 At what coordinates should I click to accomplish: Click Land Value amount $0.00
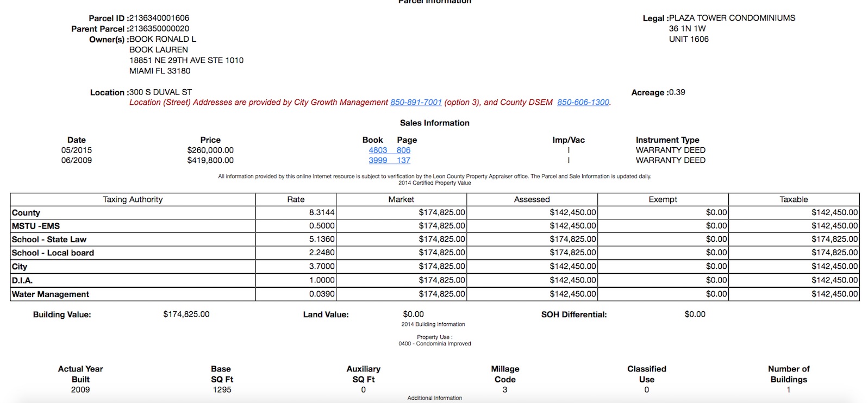pyautogui.click(x=413, y=314)
